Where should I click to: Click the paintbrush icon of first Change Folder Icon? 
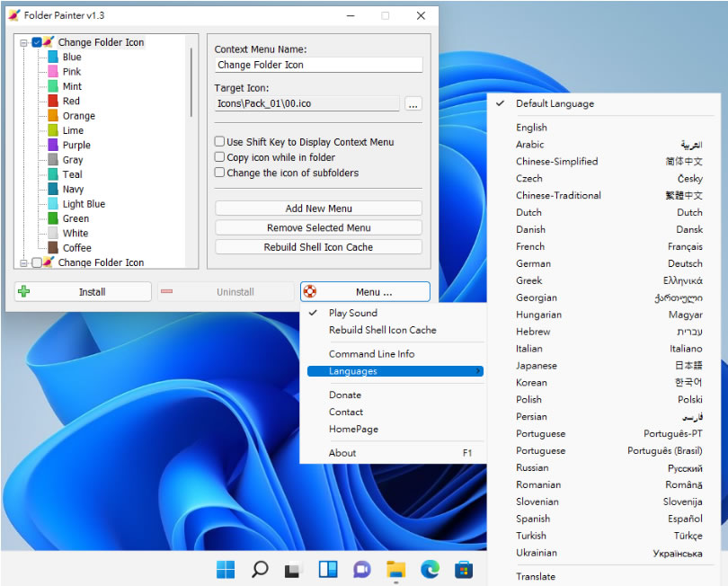(x=49, y=41)
